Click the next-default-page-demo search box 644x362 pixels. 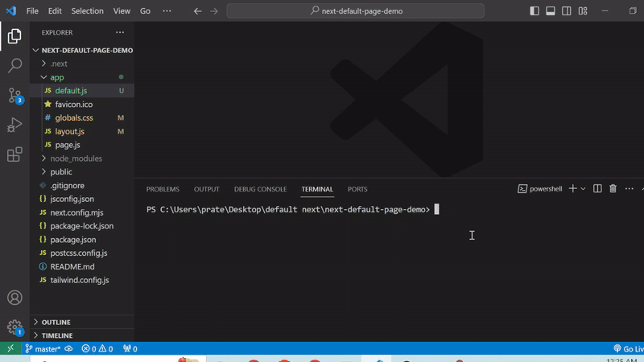pyautogui.click(x=356, y=11)
